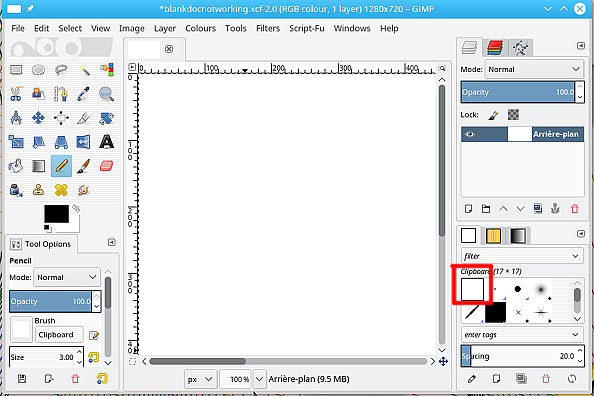Open the Filters menu
Viewport: 594px width, 396px height.
268,28
